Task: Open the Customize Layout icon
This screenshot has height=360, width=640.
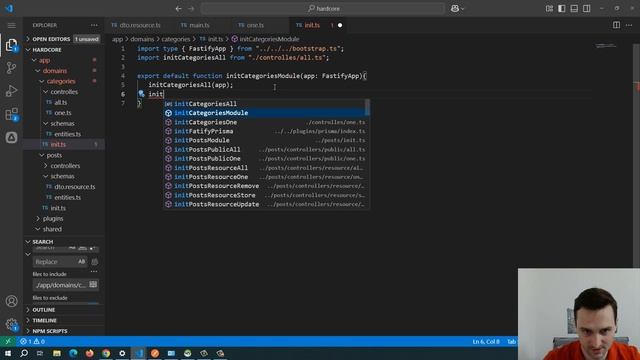Action: 549,9
